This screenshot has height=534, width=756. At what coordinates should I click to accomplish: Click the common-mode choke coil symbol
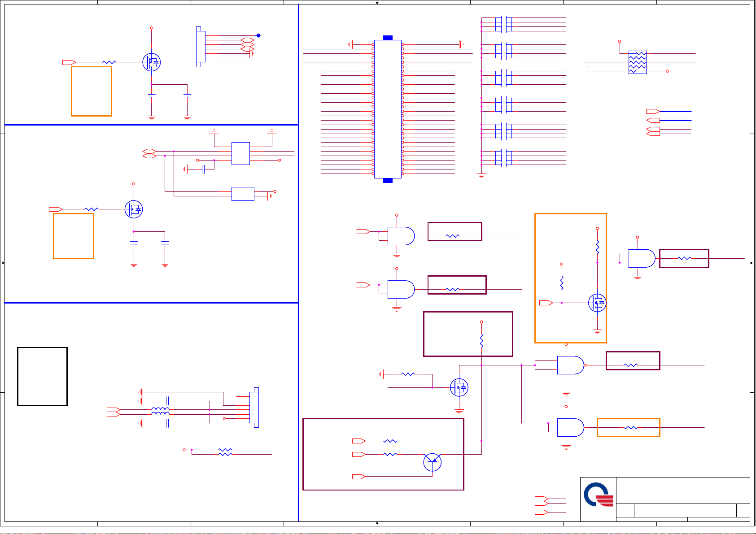click(x=160, y=411)
